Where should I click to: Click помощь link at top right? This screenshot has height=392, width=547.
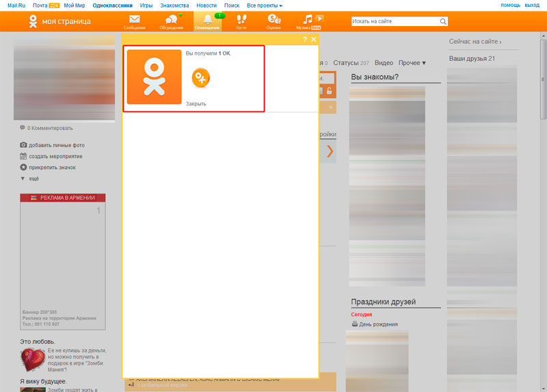[x=510, y=5]
